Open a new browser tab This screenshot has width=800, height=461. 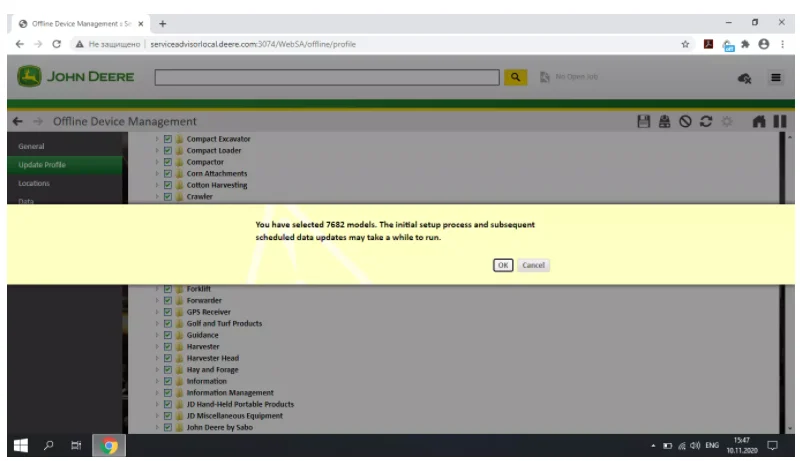162,23
